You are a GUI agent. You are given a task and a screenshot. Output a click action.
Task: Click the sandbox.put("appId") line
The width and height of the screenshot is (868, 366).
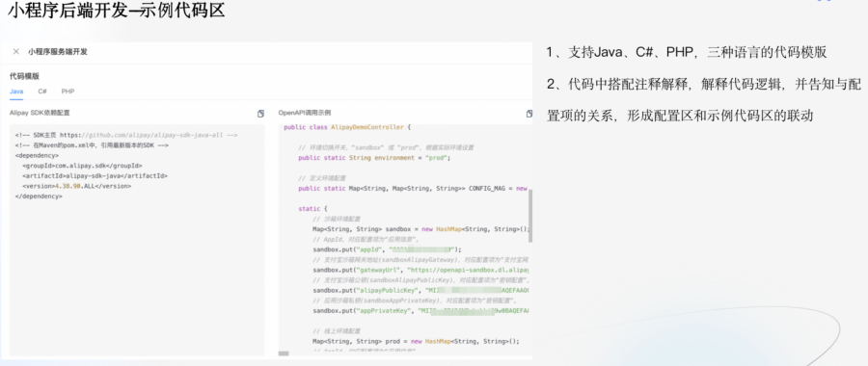tap(387, 249)
